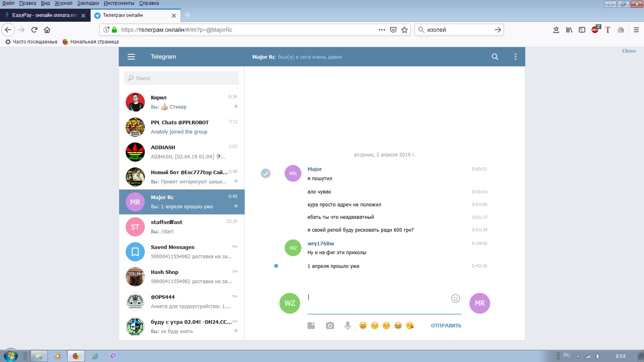644x362 pixels.
Task: Insert the grinning face emoji
Action: [363, 325]
